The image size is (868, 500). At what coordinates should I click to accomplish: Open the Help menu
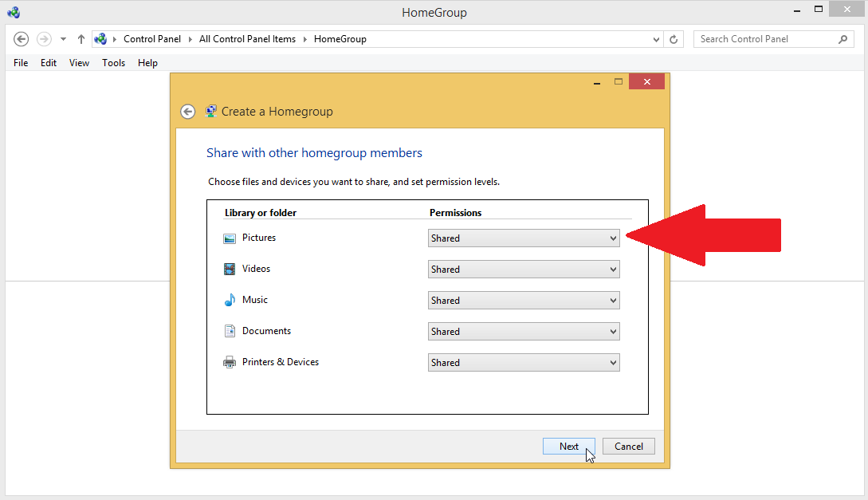147,63
